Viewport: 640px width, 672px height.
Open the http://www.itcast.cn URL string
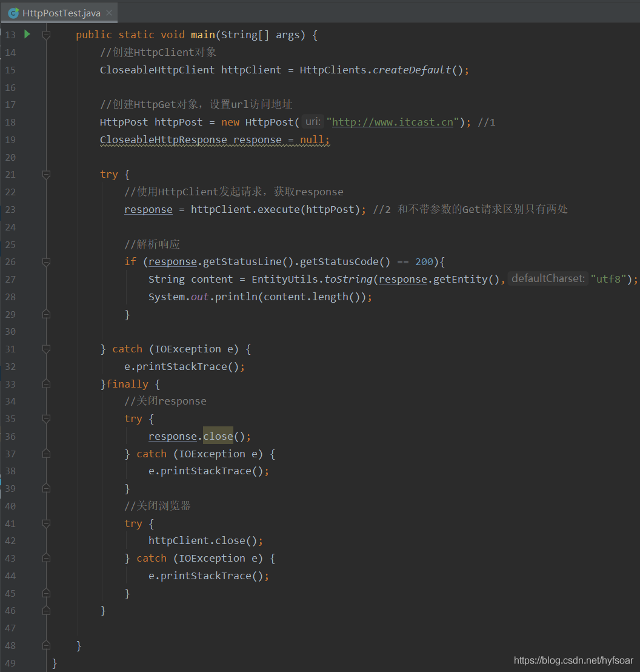pos(392,122)
